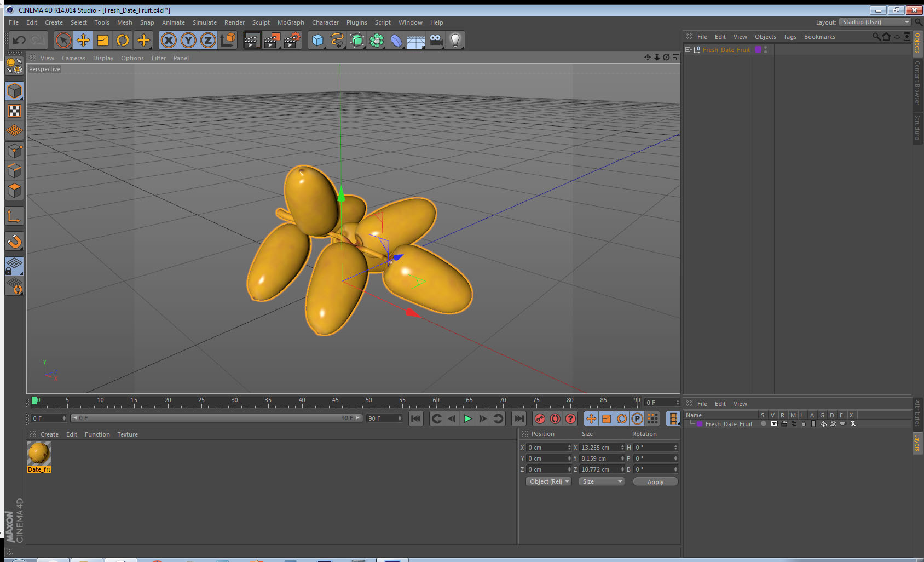Open the Cameras viewport menu
The image size is (924, 562).
click(x=73, y=58)
